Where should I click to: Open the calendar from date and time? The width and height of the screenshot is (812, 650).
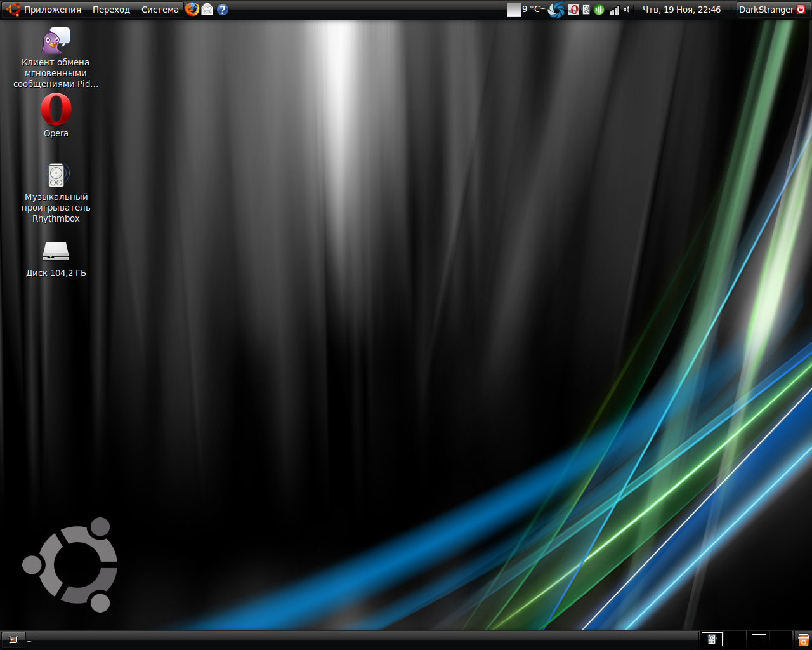[x=681, y=10]
